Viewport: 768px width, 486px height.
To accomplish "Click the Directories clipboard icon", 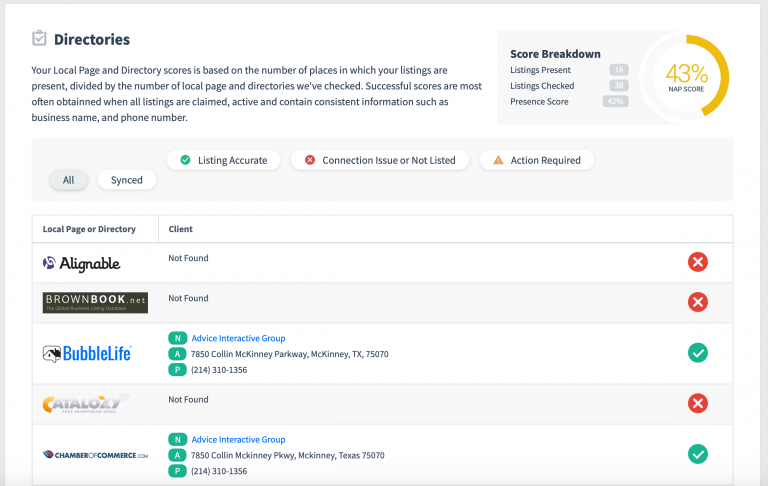I will point(39,39).
